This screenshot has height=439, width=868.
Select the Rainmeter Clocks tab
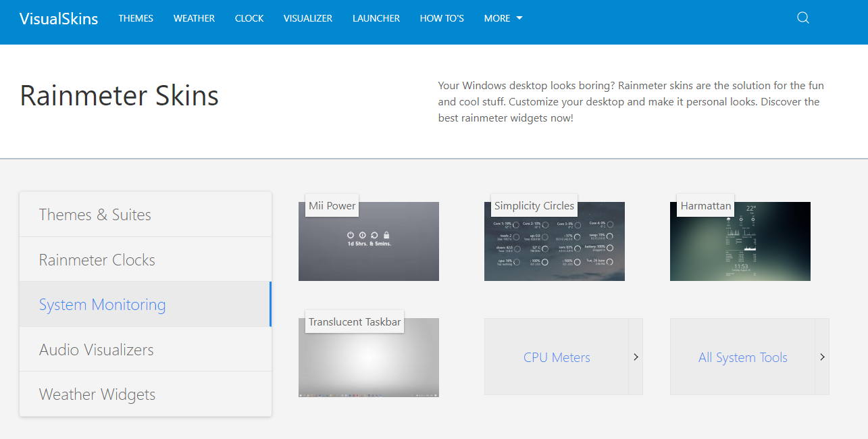[x=145, y=259]
